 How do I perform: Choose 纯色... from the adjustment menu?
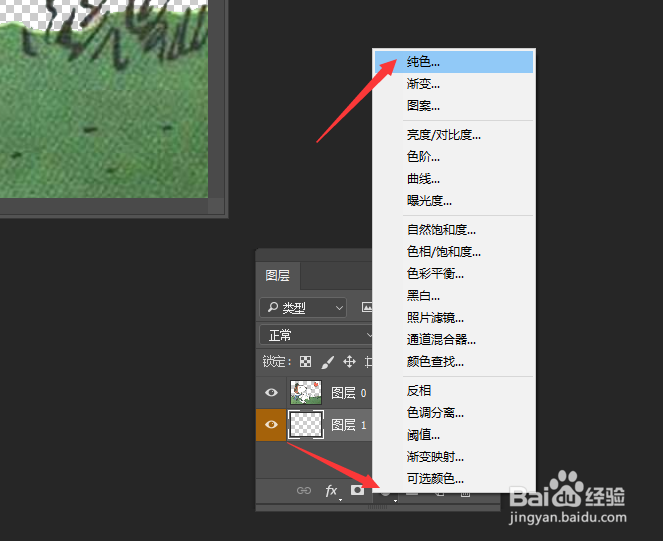coord(454,62)
